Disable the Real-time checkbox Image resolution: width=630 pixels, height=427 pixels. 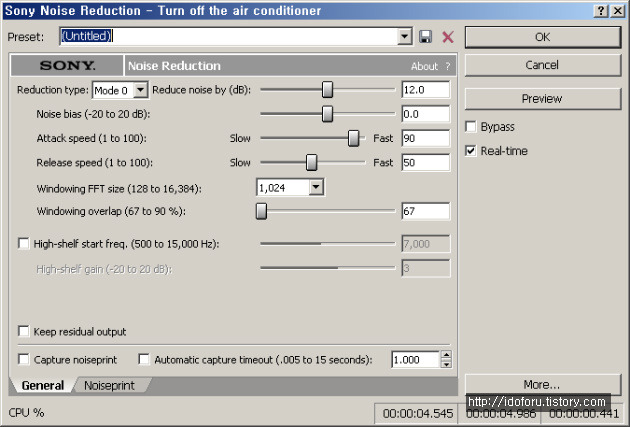click(470, 151)
